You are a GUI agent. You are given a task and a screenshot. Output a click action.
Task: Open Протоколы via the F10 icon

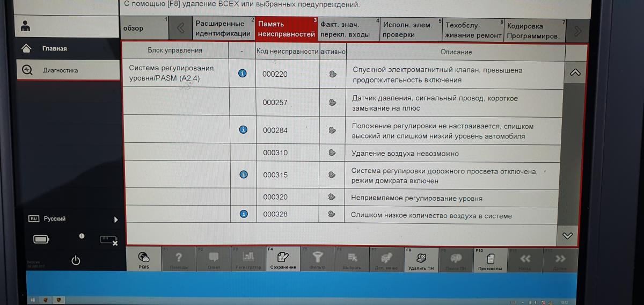point(490,259)
